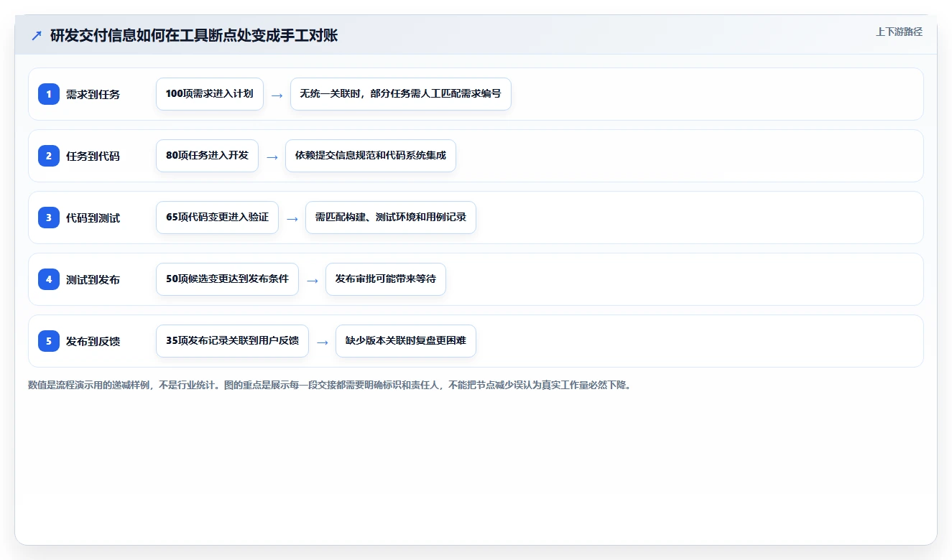
Task: Click the arrow after 80项任务进入开发
Action: coord(272,157)
